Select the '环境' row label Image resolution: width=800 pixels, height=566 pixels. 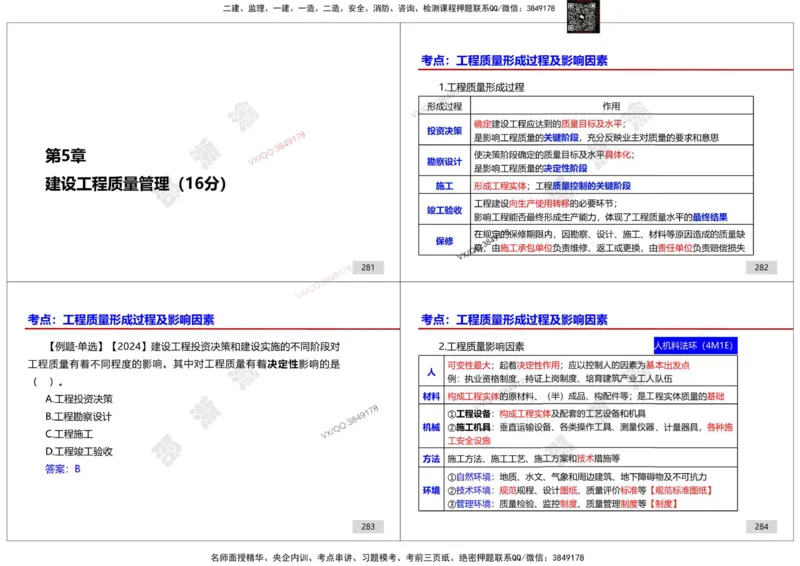(x=431, y=490)
